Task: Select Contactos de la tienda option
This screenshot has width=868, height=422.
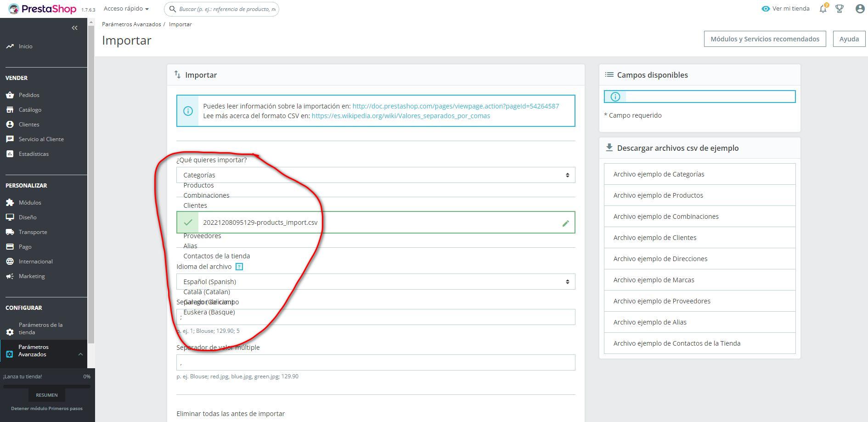Action: (216, 256)
